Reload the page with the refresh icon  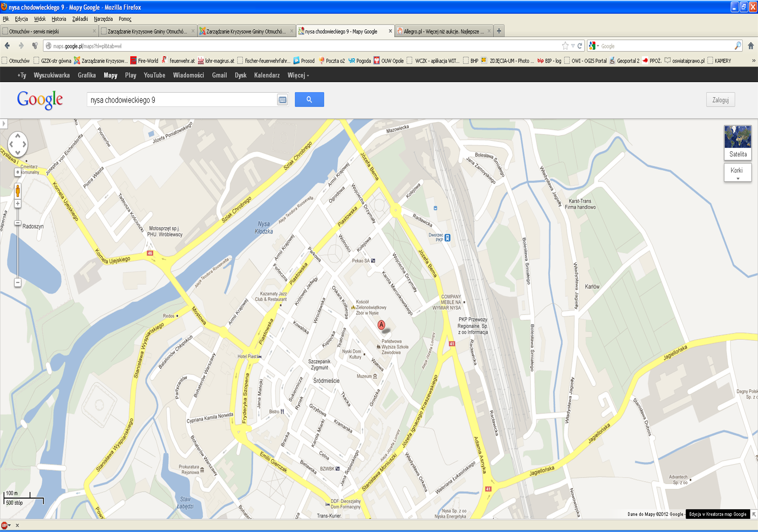click(x=580, y=46)
